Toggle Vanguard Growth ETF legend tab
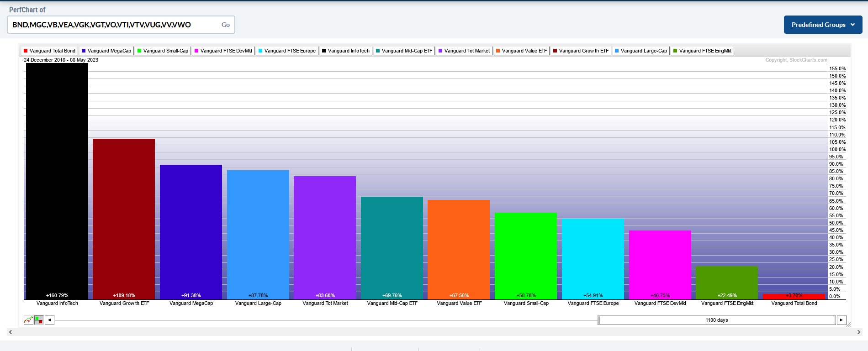The image size is (868, 351). coord(581,51)
